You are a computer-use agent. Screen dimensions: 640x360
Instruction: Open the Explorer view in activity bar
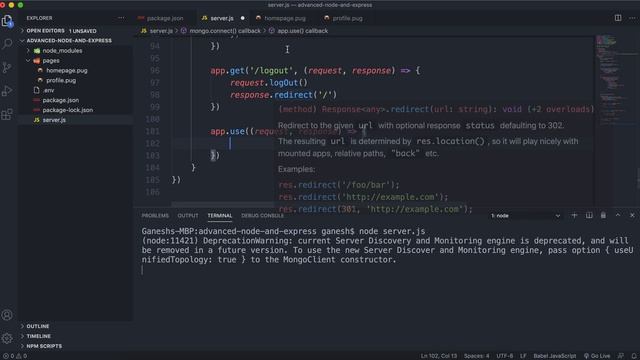[x=7, y=20]
